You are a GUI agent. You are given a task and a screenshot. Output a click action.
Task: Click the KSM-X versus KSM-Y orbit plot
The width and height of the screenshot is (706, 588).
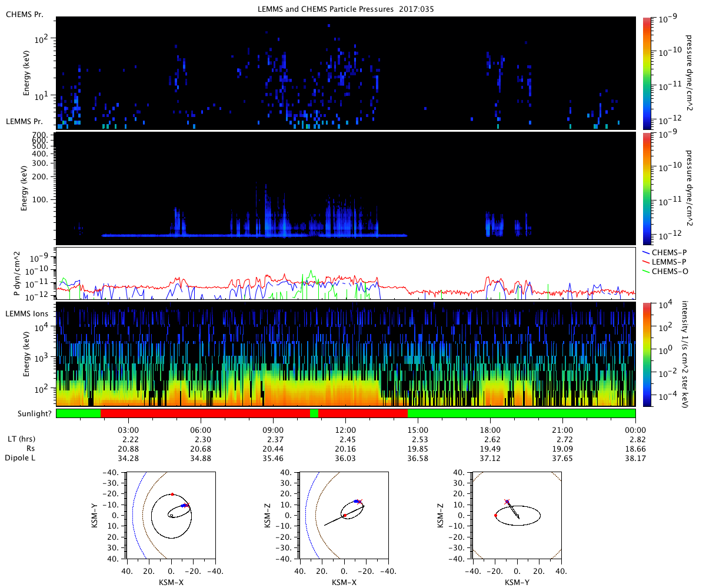171,515
